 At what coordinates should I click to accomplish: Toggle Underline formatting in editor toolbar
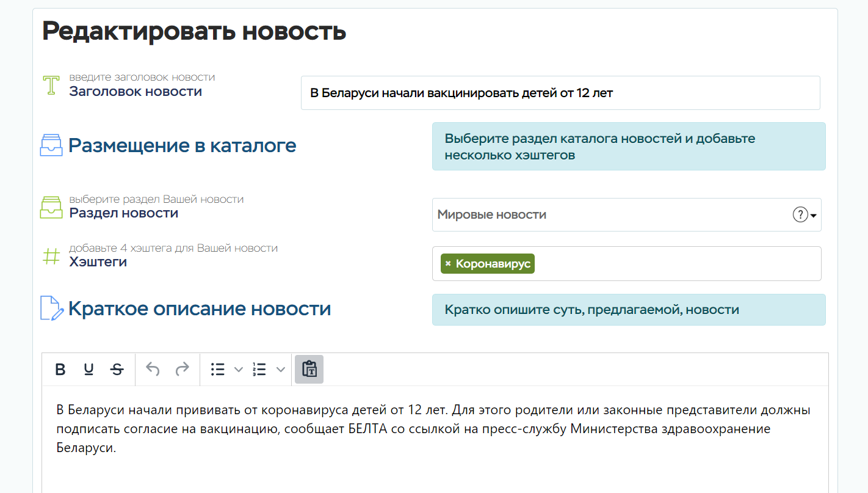89,370
